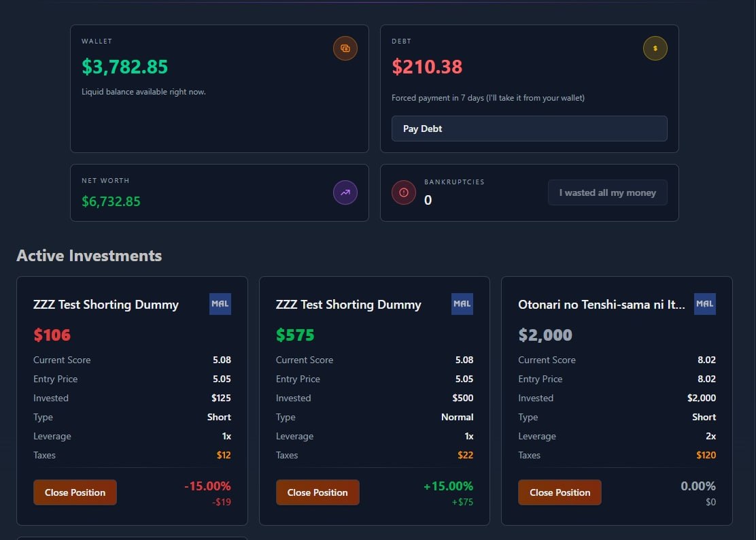Open MAL badge on the $575 Shorting Dummy card
756x540 pixels.
462,304
